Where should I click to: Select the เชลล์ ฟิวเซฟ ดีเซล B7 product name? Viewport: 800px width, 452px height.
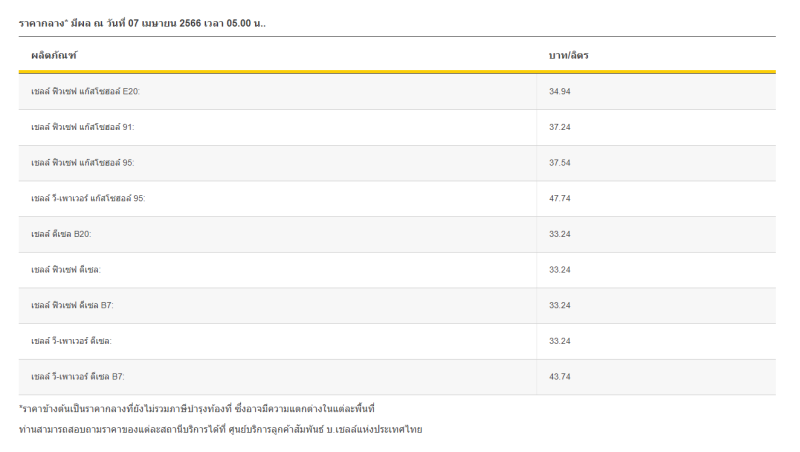[72, 306]
